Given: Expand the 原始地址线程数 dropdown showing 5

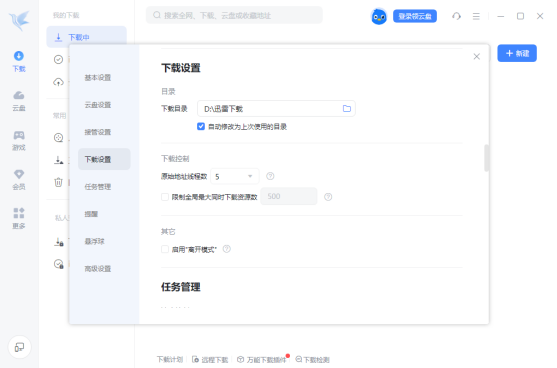Looking at the screenshot, I should [x=235, y=177].
